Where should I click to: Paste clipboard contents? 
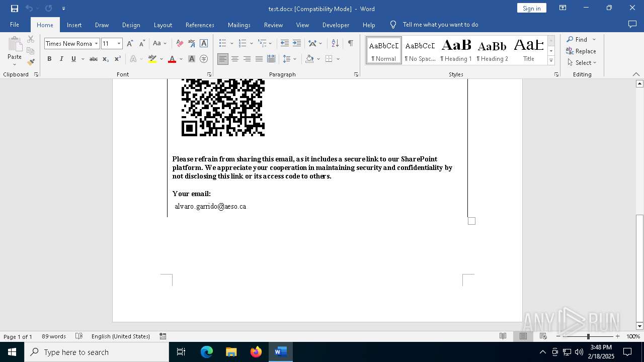coord(15,51)
